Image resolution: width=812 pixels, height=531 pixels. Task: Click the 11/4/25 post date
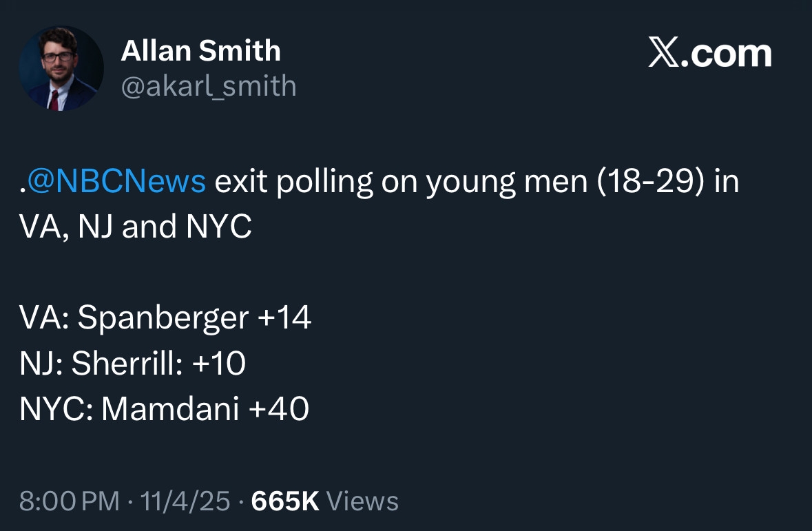185,501
